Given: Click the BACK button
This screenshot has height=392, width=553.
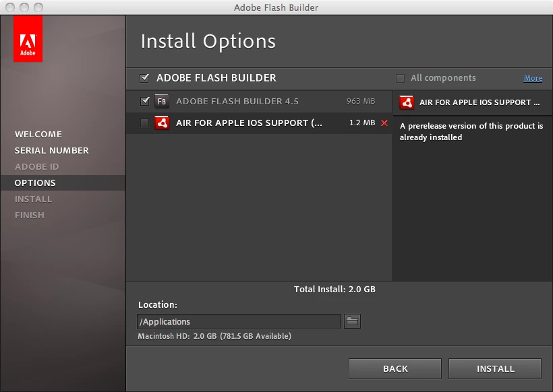Looking at the screenshot, I should (x=395, y=368).
